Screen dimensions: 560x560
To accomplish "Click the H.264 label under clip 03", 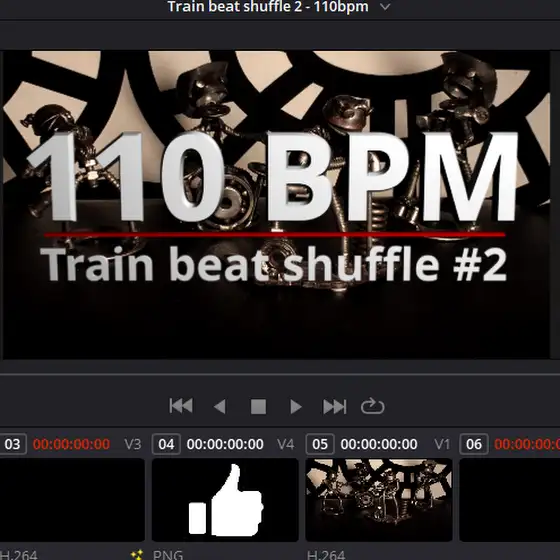I will [x=19, y=555].
